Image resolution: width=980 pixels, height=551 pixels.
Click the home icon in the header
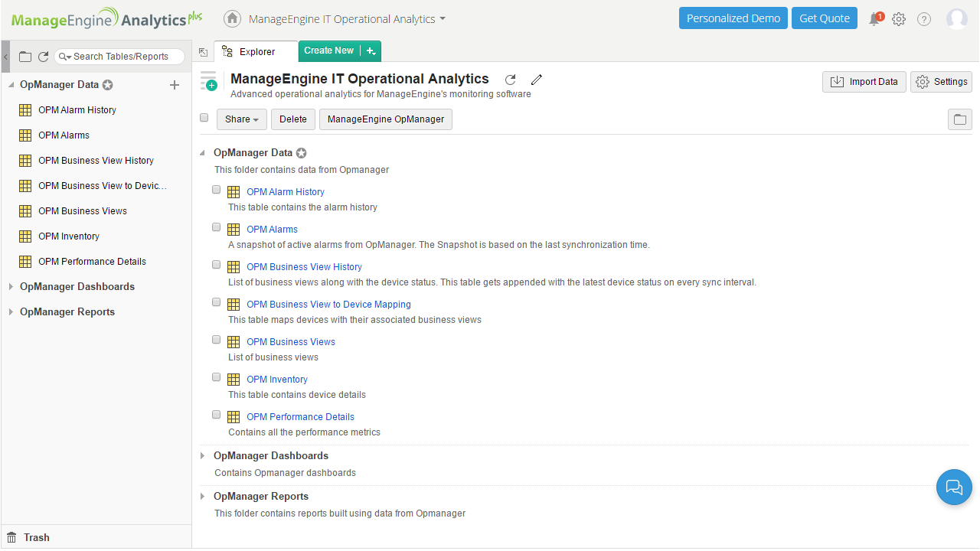click(233, 18)
